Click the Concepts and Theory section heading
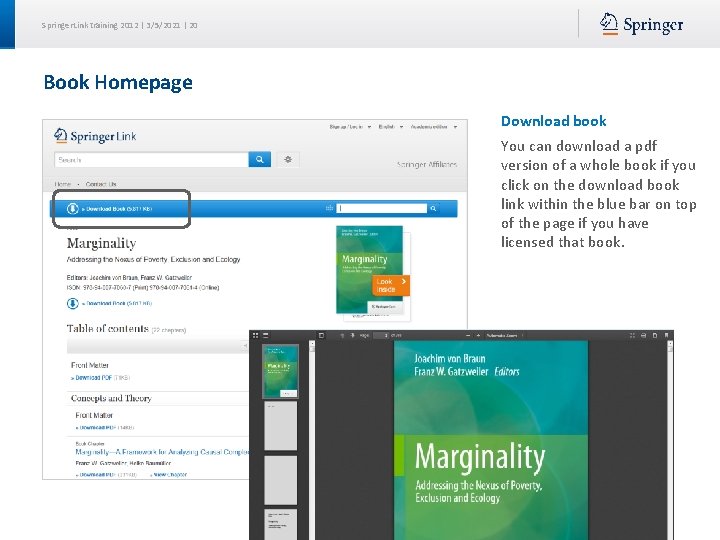Viewport: 720px width, 540px height. click(111, 398)
